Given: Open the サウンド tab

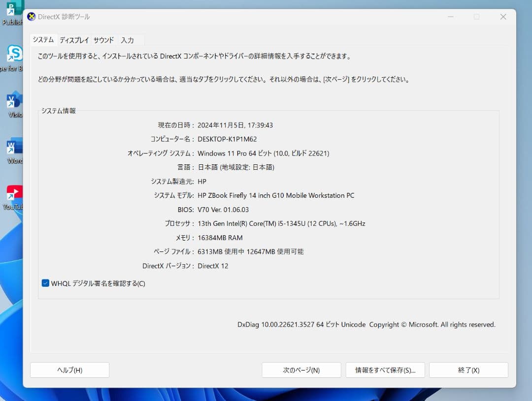Looking at the screenshot, I should click(103, 40).
